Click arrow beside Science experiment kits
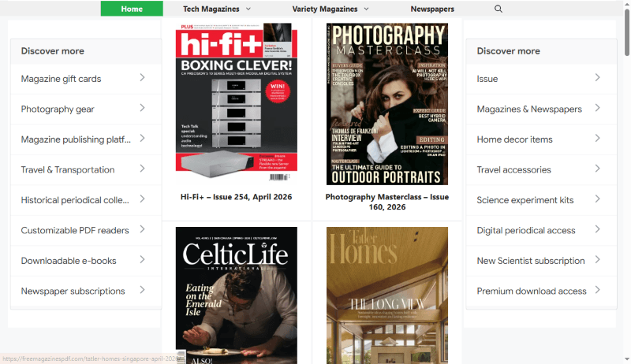Screen dimensions: 631x364 (597, 199)
